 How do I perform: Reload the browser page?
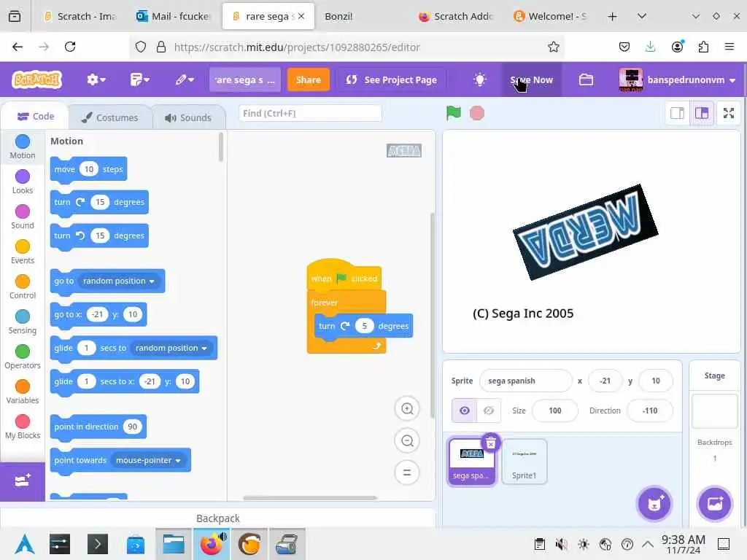click(70, 47)
